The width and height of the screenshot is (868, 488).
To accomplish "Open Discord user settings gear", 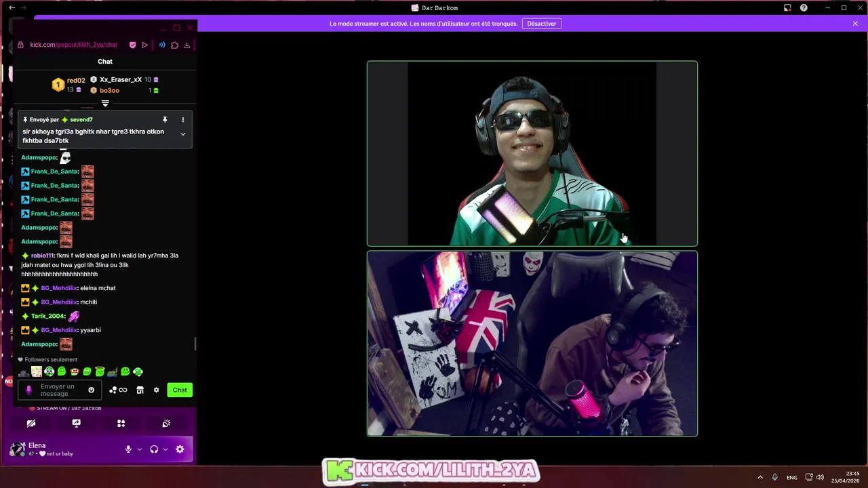I will coord(180,449).
